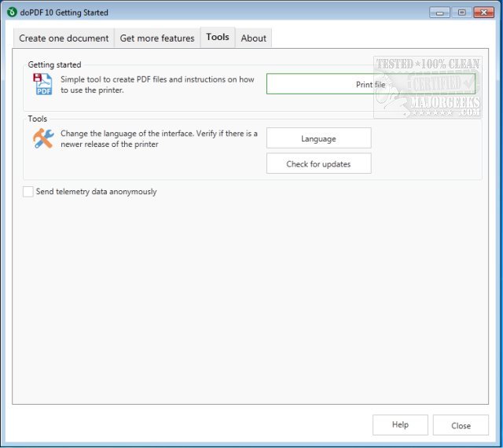Open Help at the bottom
This screenshot has width=503, height=448.
[x=400, y=425]
